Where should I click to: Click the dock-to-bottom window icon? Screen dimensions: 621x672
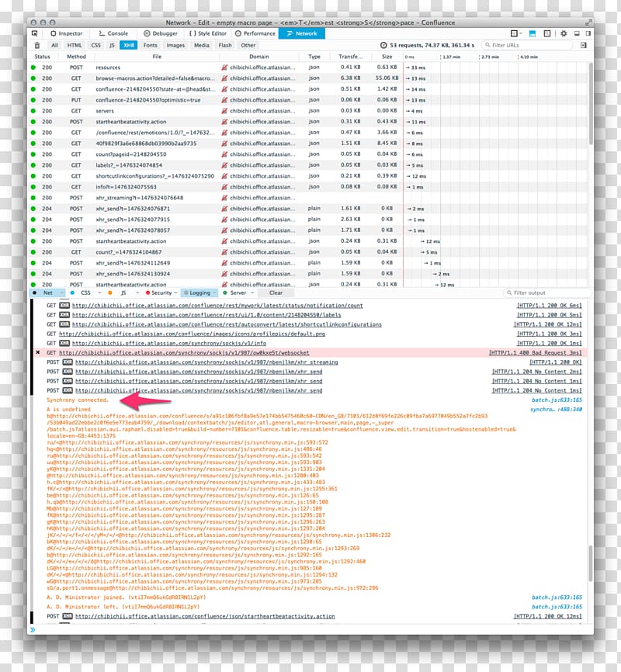[x=577, y=33]
